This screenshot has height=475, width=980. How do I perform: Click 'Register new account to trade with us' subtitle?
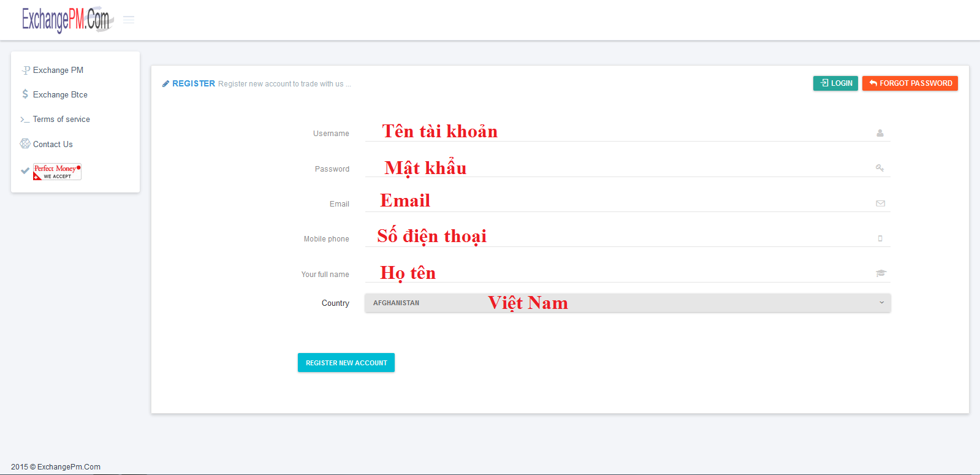coord(284,84)
